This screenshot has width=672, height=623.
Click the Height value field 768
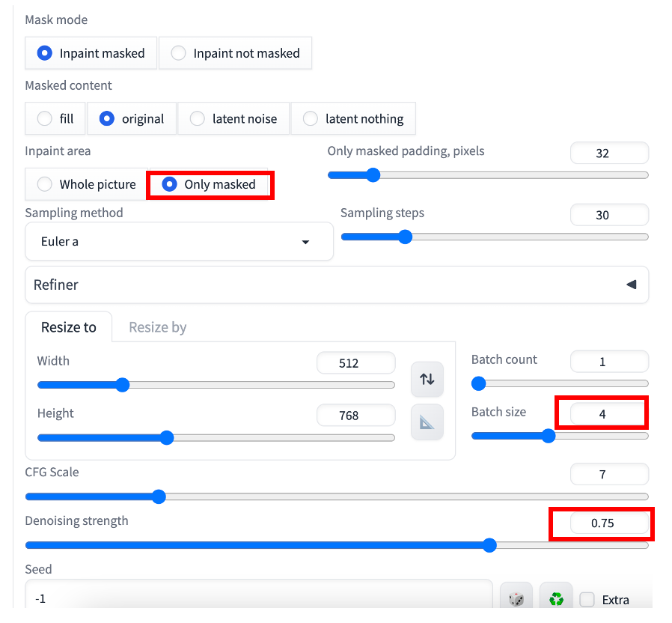pyautogui.click(x=355, y=416)
